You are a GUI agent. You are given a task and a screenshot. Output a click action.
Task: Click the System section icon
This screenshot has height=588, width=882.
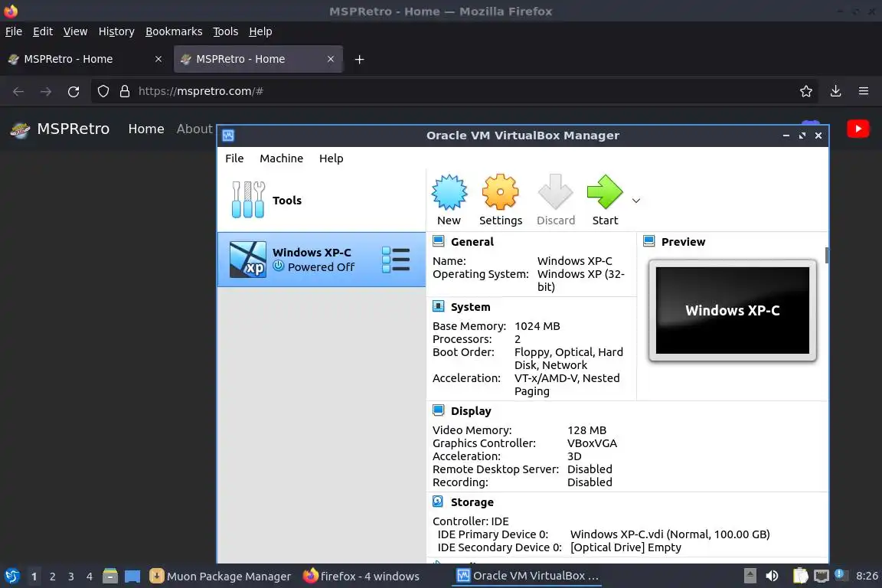[x=438, y=307]
